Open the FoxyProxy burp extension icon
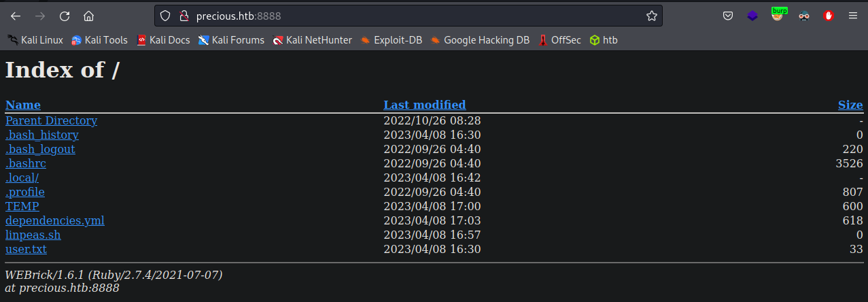The image size is (868, 302). [778, 15]
